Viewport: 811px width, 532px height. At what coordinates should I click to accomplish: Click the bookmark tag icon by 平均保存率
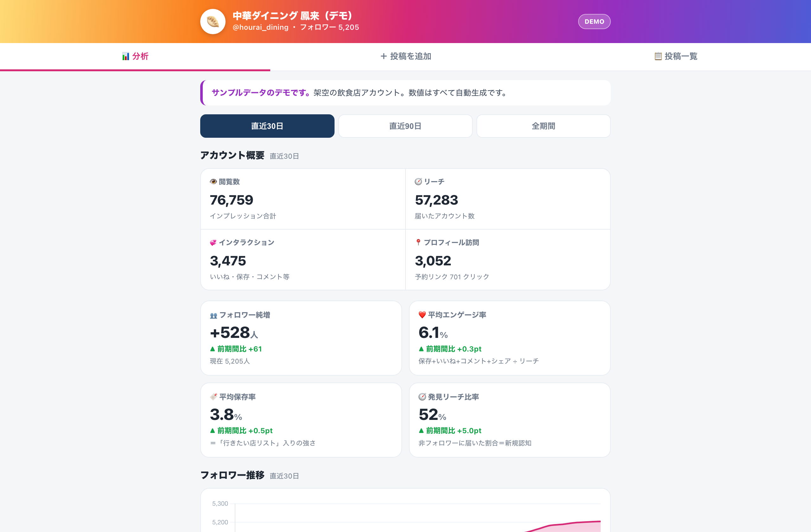click(x=214, y=397)
